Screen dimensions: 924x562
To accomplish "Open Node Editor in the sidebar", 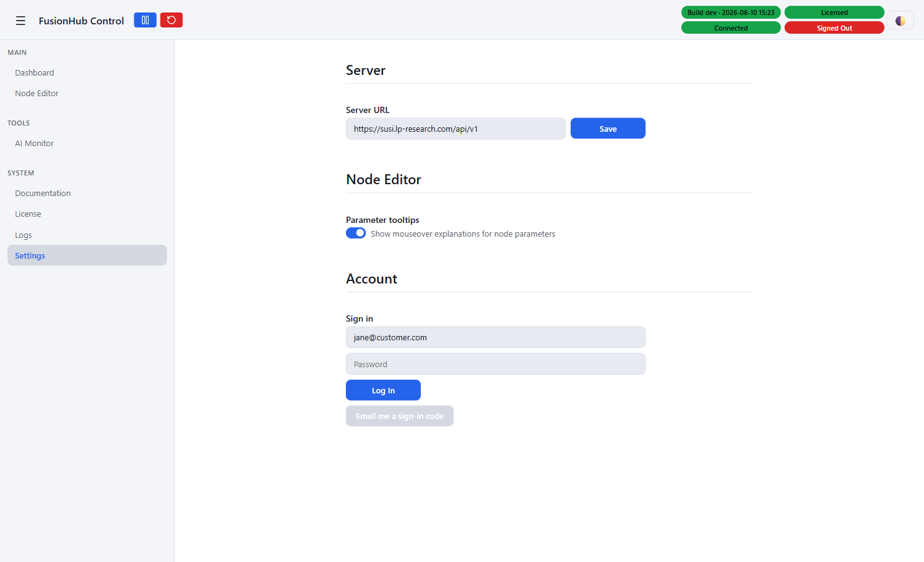I will (87, 93).
